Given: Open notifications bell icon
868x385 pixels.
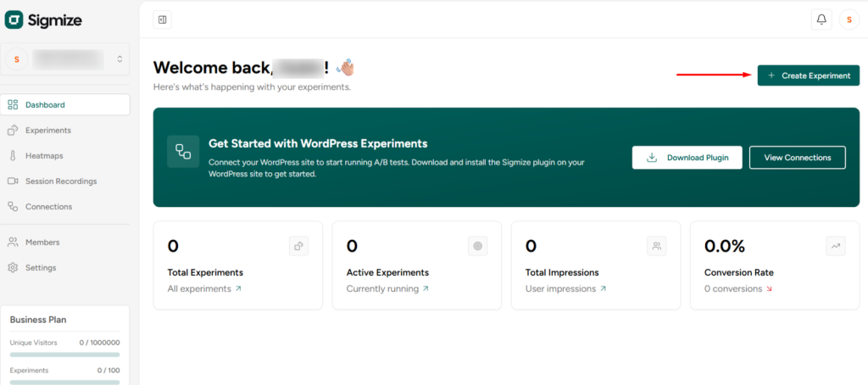Looking at the screenshot, I should 821,20.
